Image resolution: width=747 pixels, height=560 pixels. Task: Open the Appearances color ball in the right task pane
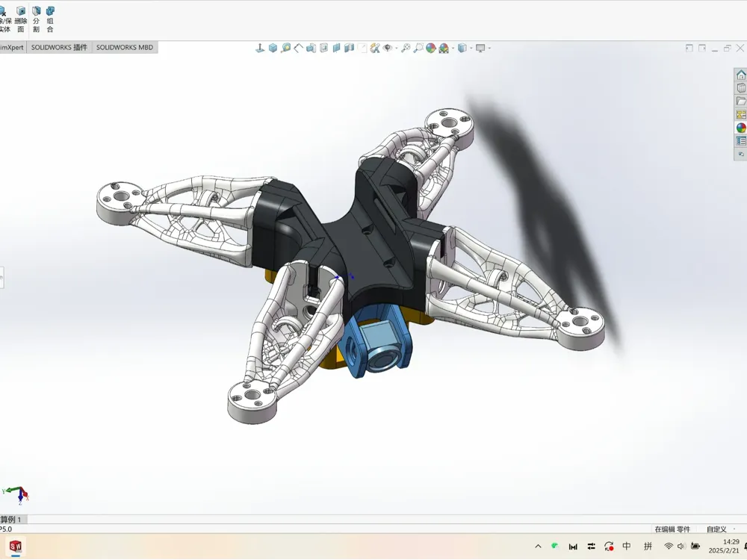tap(741, 128)
